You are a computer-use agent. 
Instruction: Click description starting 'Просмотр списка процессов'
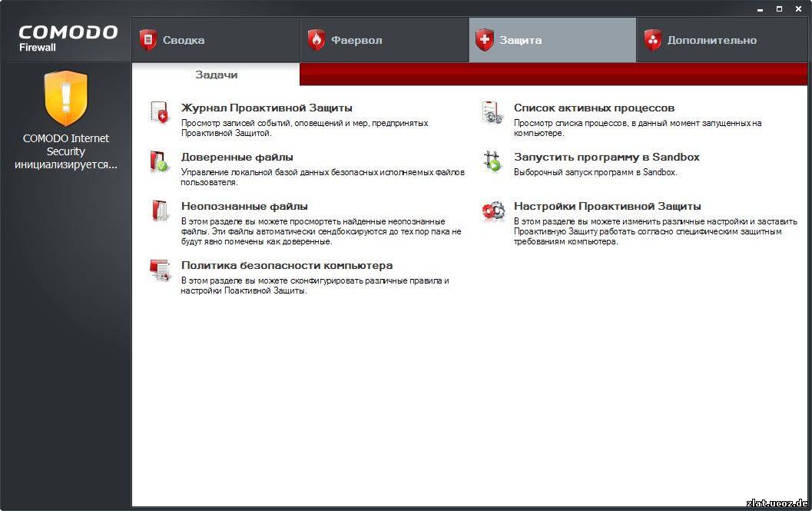tap(638, 128)
